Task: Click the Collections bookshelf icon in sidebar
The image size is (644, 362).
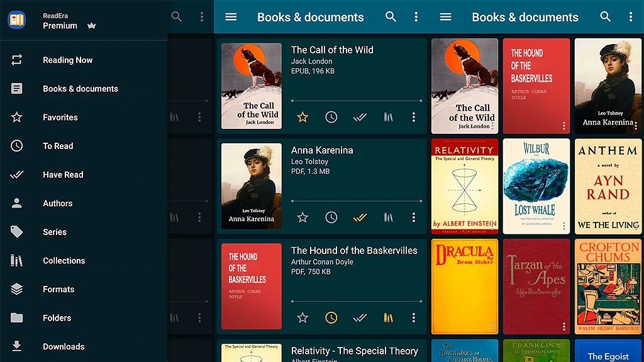Action: [17, 261]
